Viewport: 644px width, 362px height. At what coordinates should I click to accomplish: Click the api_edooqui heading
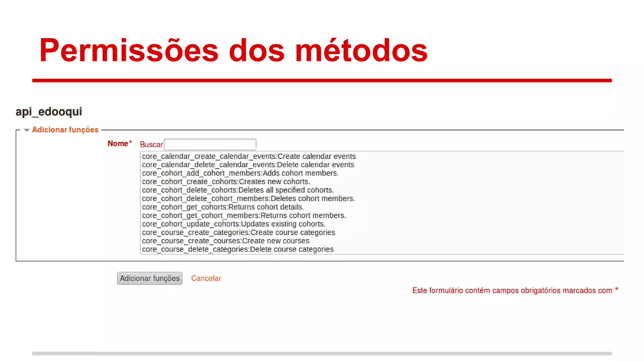(49, 112)
